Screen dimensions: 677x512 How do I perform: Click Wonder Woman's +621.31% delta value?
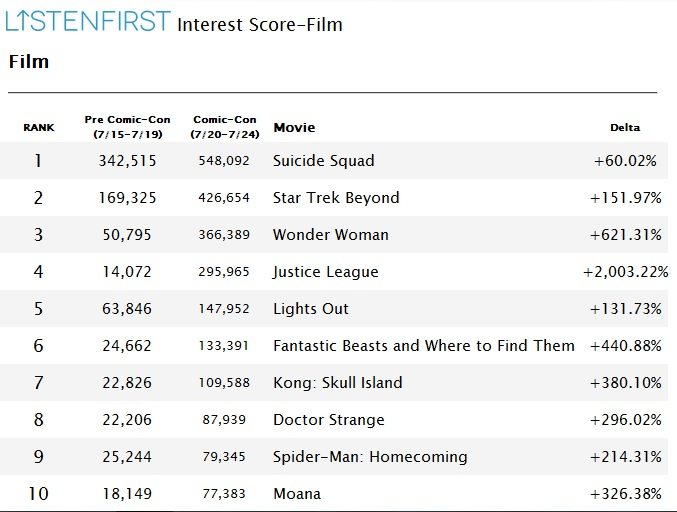pos(625,235)
